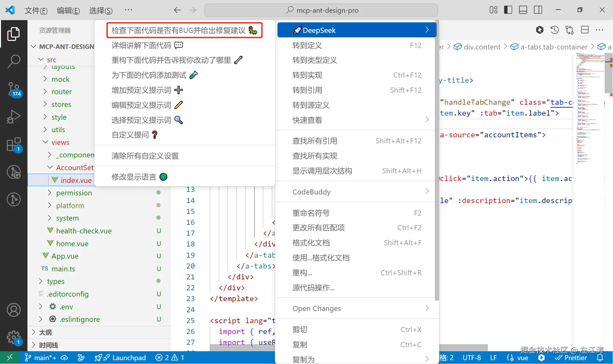Open the Search view in the activity bar

point(14,61)
